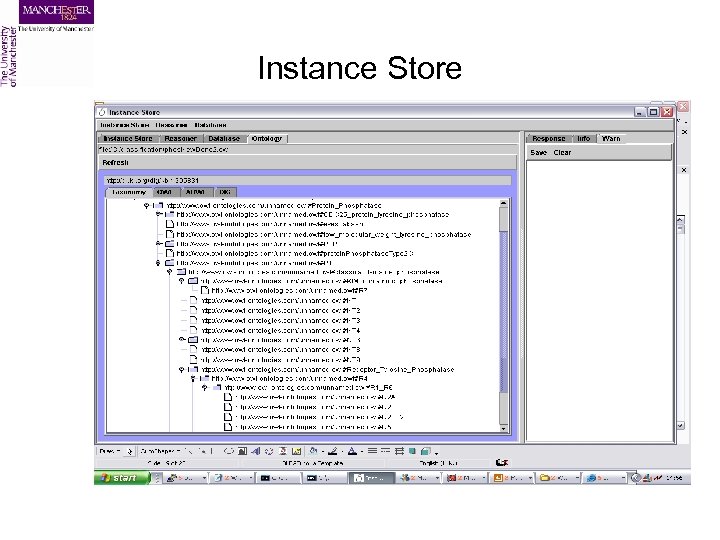Click the spelling status icon in status bar

501,463
